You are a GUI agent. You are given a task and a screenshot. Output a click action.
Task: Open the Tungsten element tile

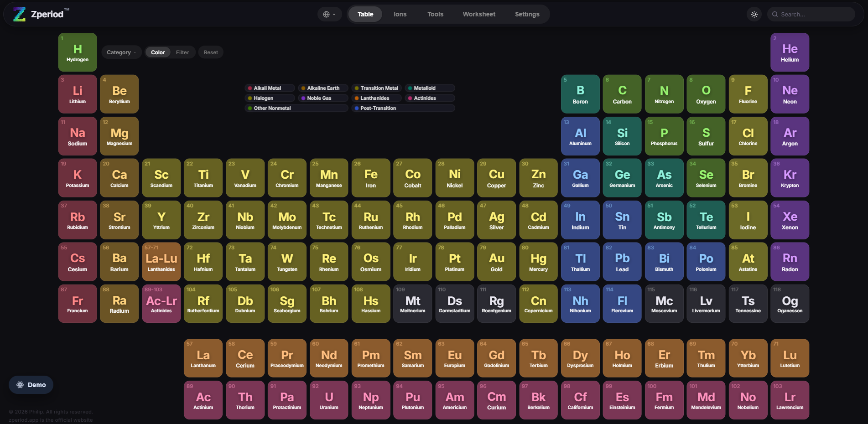point(287,262)
